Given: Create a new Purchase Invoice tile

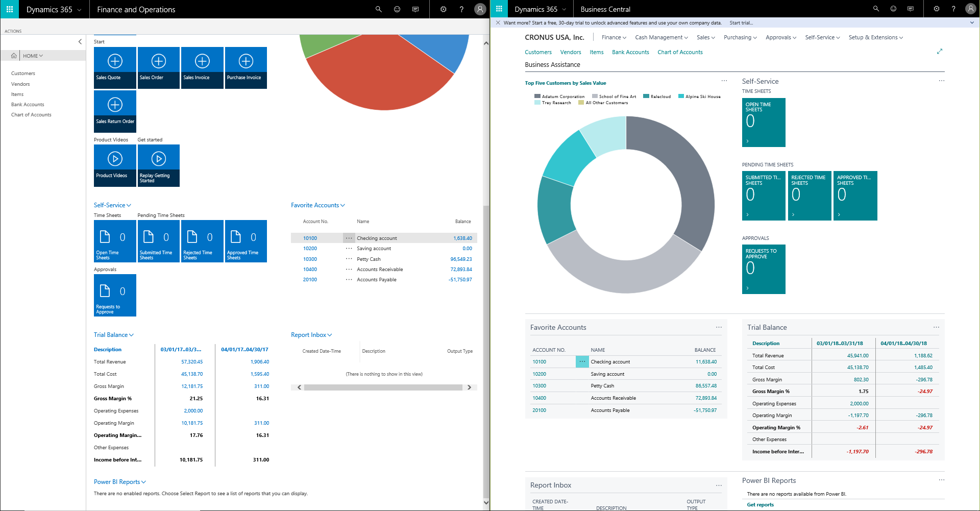Looking at the screenshot, I should tap(246, 68).
